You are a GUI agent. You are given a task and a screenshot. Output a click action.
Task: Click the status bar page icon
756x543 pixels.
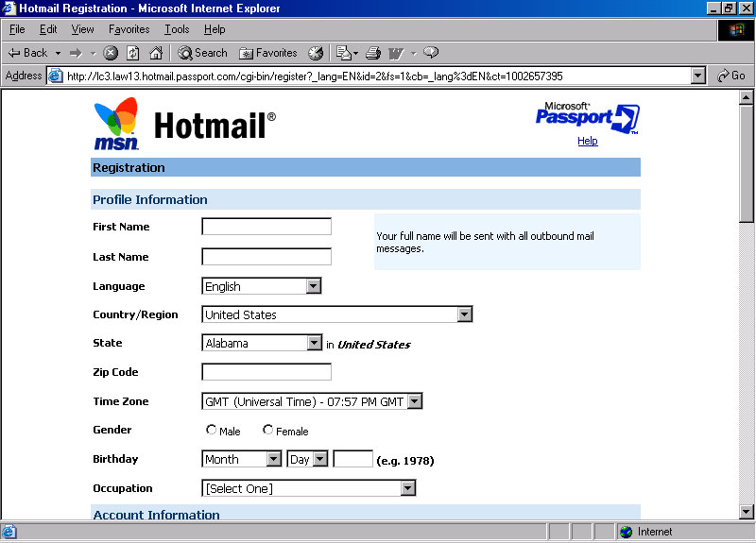[9, 532]
